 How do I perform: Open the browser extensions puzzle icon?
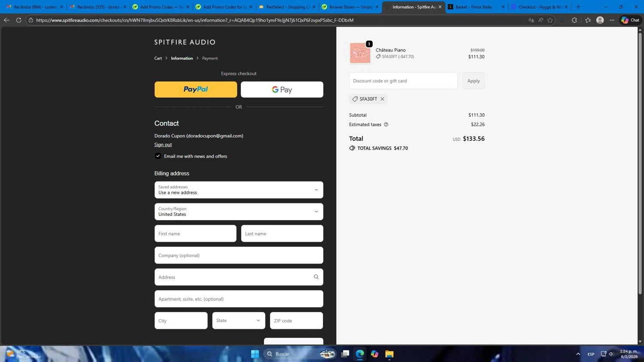(574, 20)
